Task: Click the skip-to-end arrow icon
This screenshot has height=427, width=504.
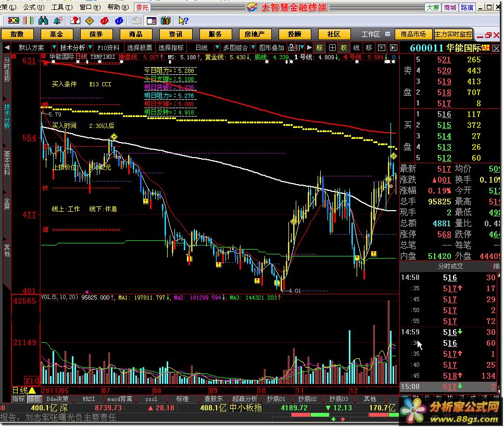Action: click(394, 48)
